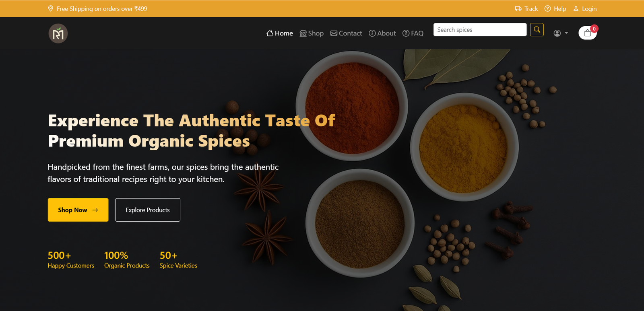Focus the Search spices field

click(480, 30)
